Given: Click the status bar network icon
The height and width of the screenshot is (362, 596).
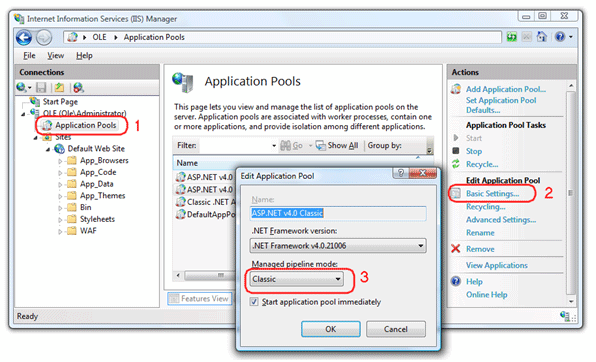Looking at the screenshot, I should tap(565, 316).
